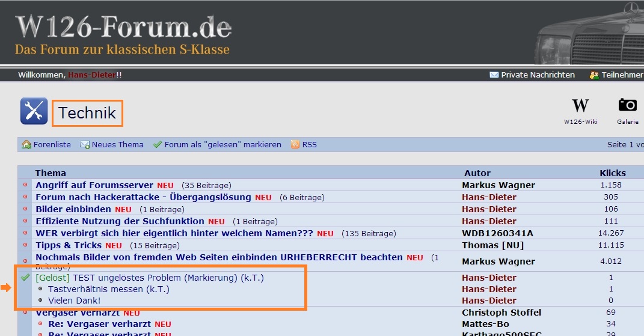
Task: Click grey bullet beside Vielen Dank!
Action: pyautogui.click(x=40, y=301)
